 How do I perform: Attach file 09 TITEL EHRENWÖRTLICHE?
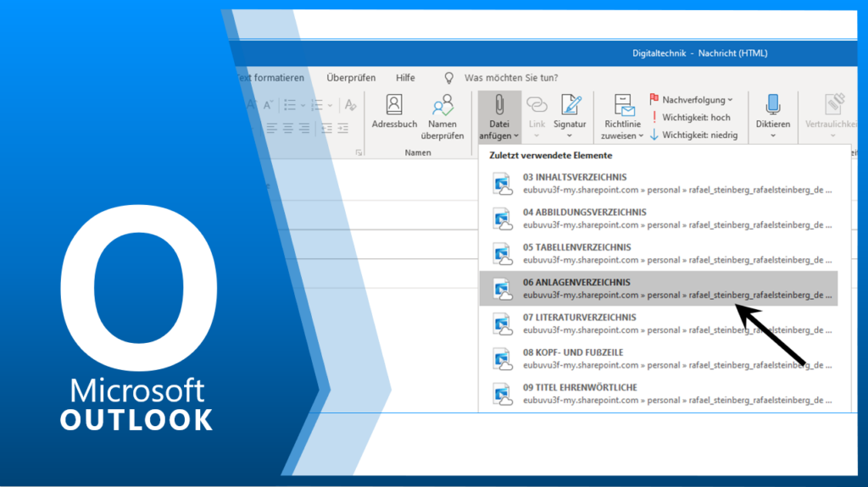(x=658, y=394)
